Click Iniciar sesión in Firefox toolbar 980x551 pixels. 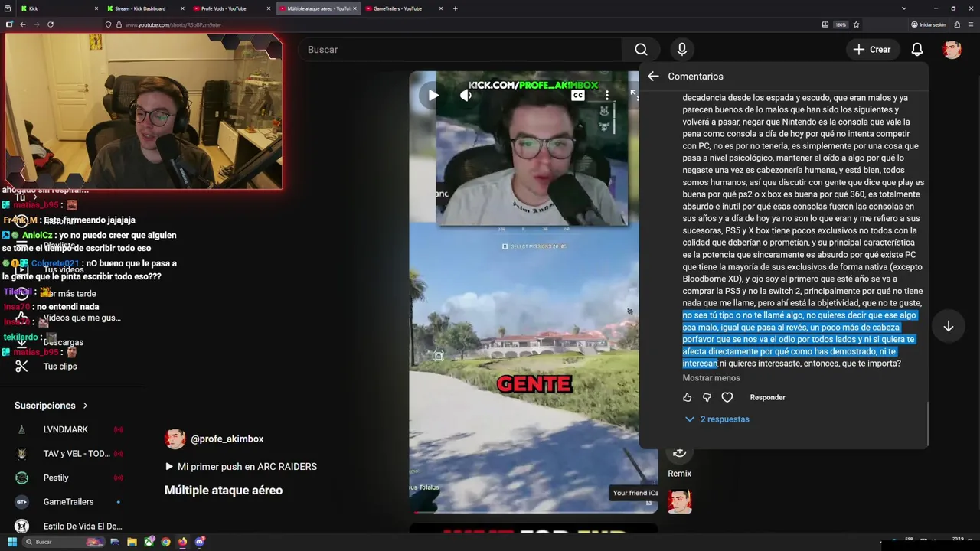pyautogui.click(x=929, y=24)
